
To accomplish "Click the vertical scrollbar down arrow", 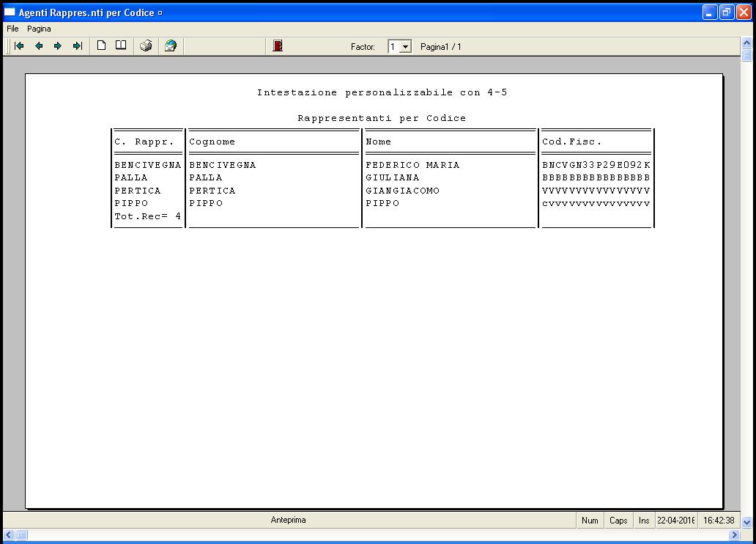I will [x=746, y=523].
